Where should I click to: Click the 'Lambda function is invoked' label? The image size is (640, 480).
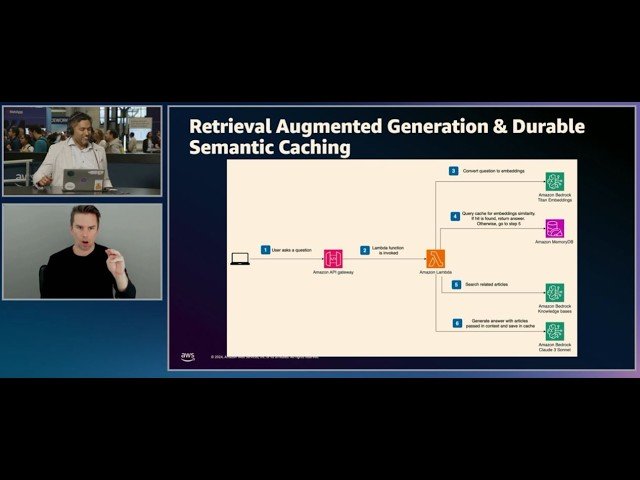tap(388, 250)
